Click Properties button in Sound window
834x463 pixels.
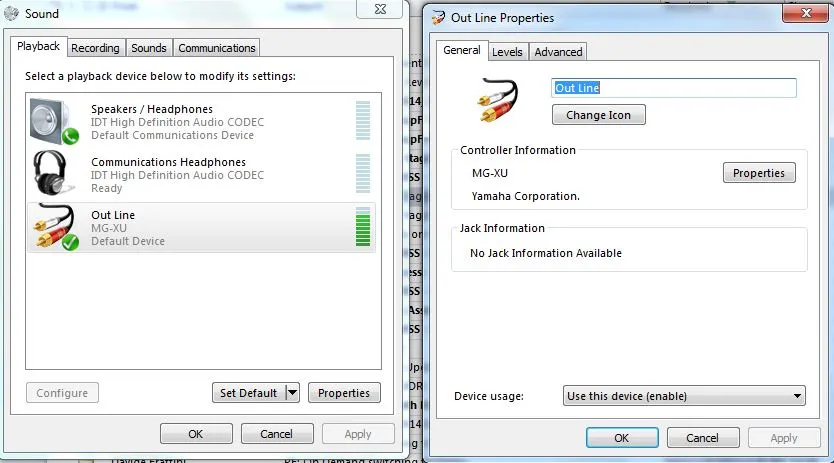[x=344, y=393]
